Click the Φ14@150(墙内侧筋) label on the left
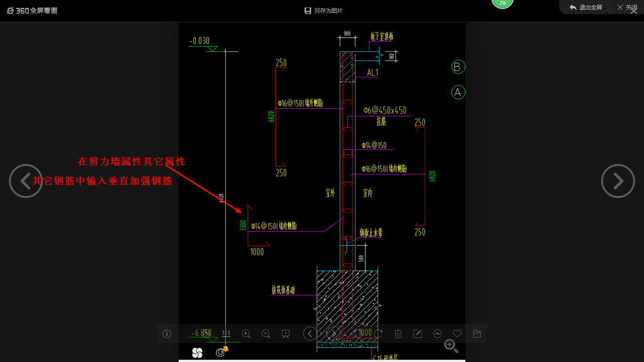Screen dimensions: 644x362 pos(274,226)
